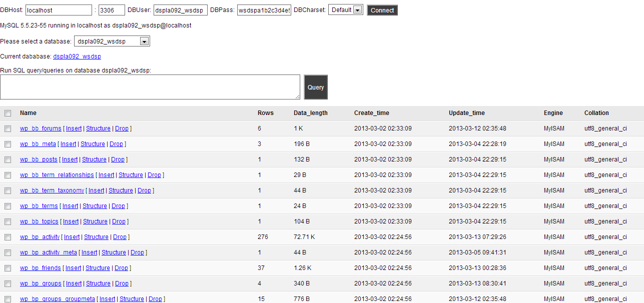Select the wp_bp_activity row checkbox
The image size is (644, 303).
pos(8,237)
